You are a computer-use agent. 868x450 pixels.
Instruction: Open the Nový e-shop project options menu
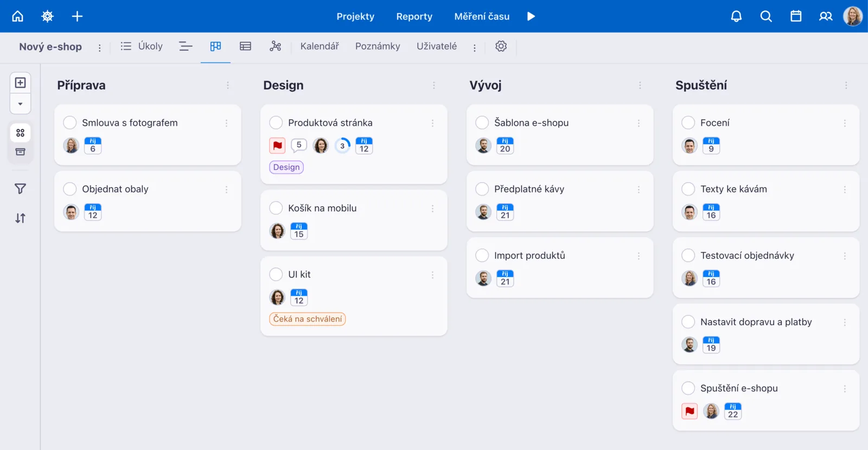point(99,48)
